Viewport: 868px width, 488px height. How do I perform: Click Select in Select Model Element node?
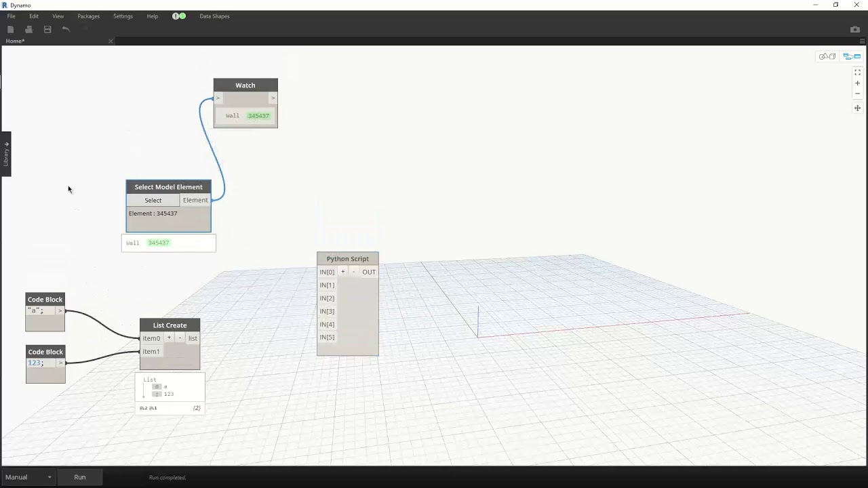153,200
